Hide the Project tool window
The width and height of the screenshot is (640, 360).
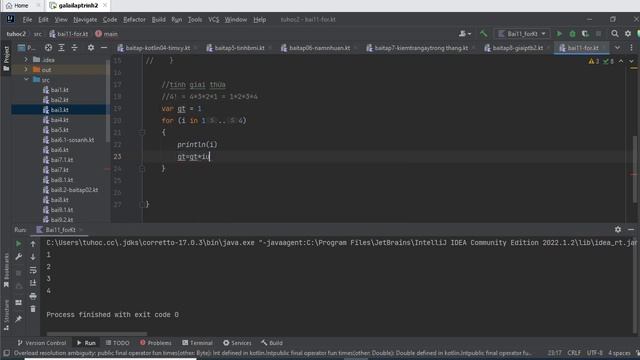point(104,48)
